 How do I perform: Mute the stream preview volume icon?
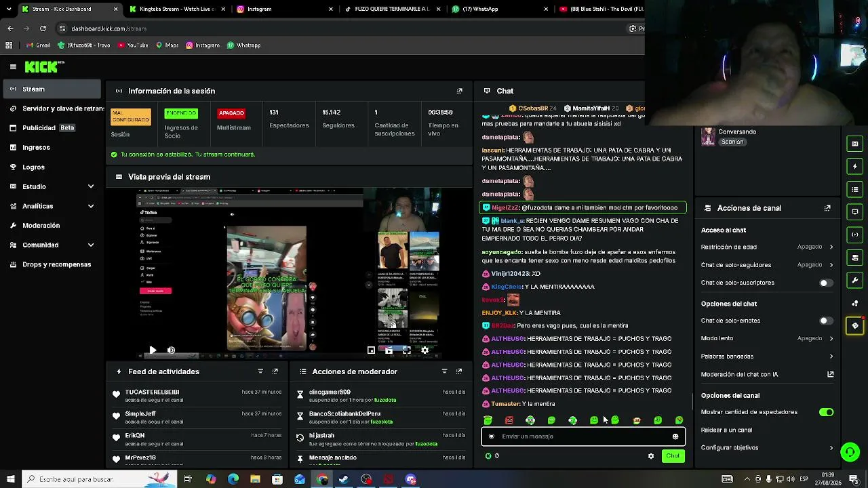(171, 350)
